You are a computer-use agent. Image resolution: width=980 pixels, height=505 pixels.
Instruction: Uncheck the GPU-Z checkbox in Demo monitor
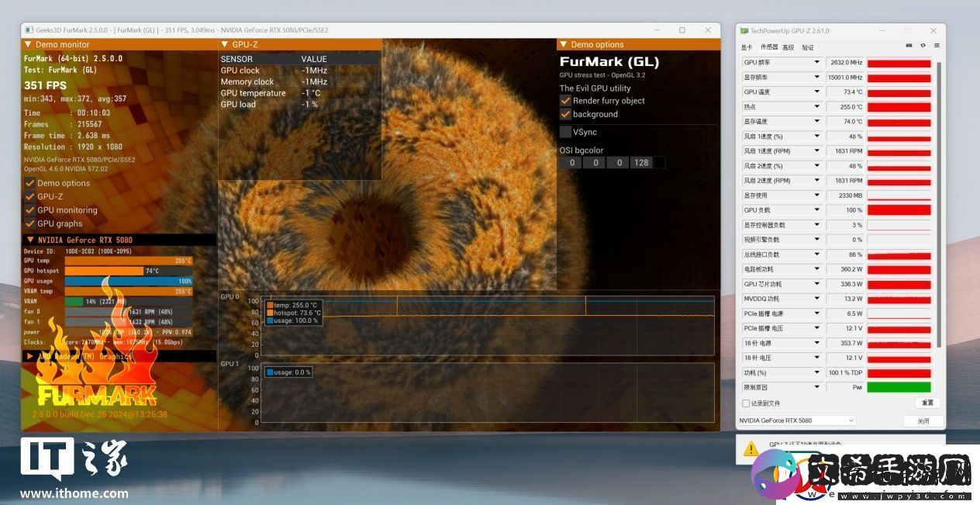coord(30,196)
